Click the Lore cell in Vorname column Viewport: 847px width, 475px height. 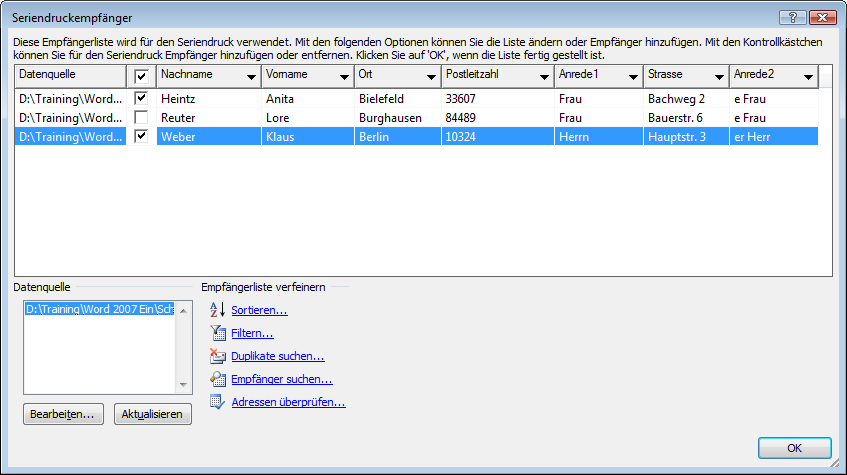[308, 117]
